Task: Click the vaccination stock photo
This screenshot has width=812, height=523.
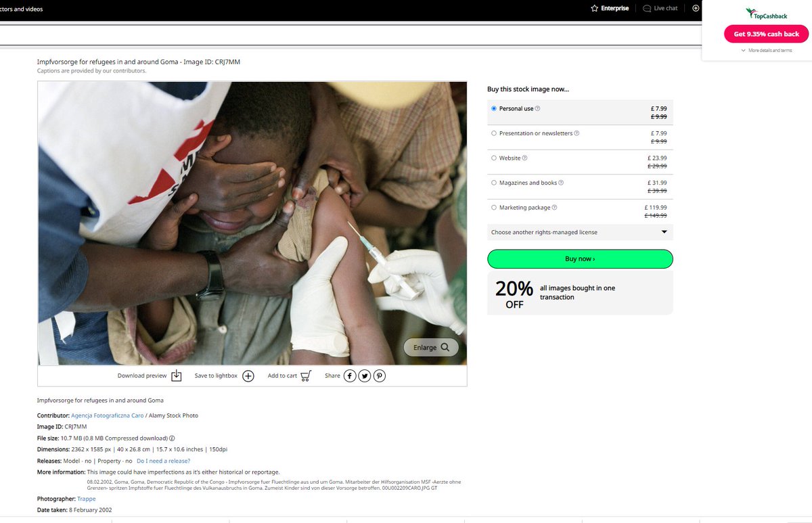Action: click(252, 223)
